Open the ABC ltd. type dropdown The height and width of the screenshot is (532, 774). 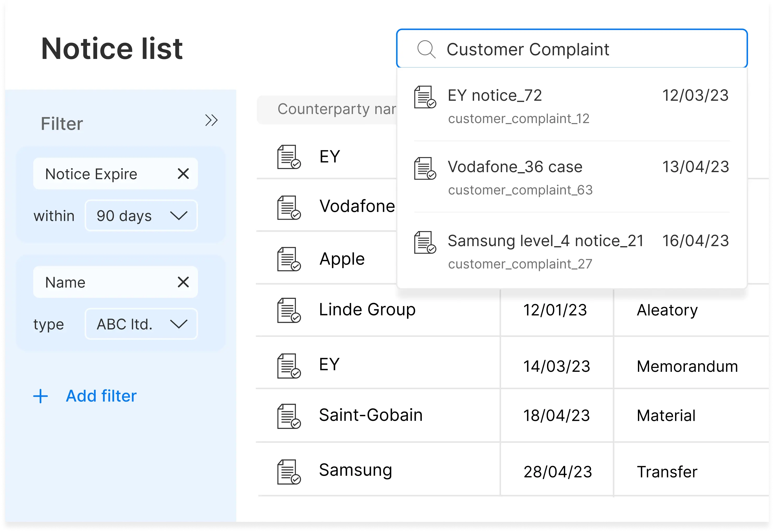(141, 324)
